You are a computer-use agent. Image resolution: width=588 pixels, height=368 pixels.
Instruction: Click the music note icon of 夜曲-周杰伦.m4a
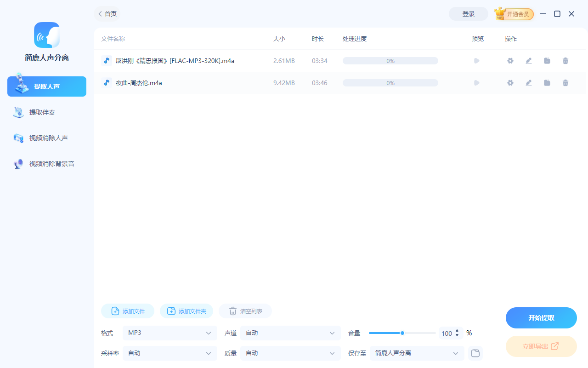[107, 83]
